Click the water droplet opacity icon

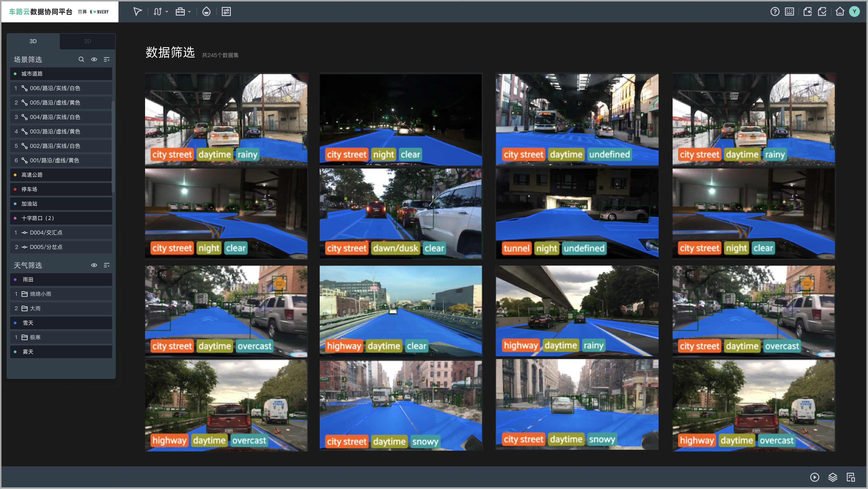206,12
